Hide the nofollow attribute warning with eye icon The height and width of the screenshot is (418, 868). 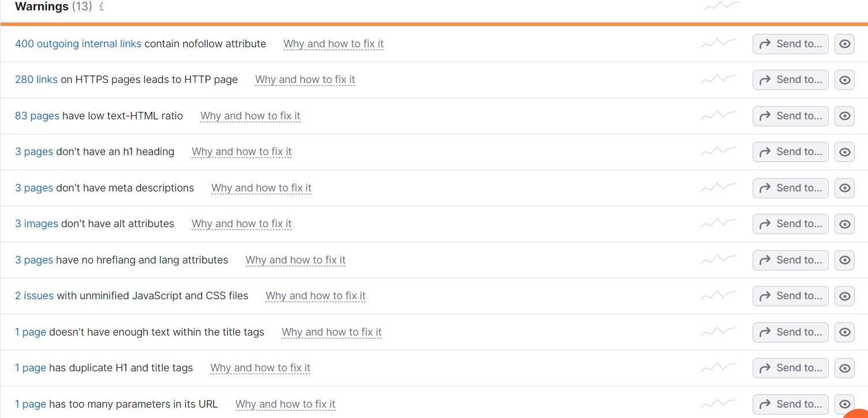[844, 44]
